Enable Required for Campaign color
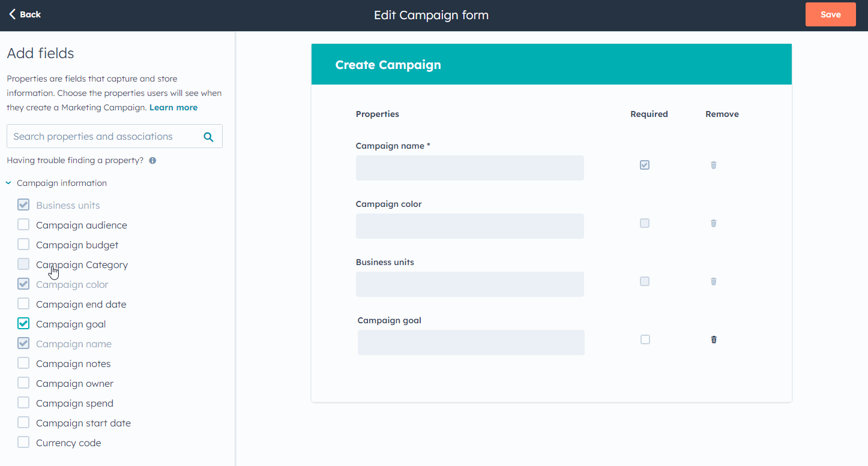868x466 pixels. tap(644, 223)
